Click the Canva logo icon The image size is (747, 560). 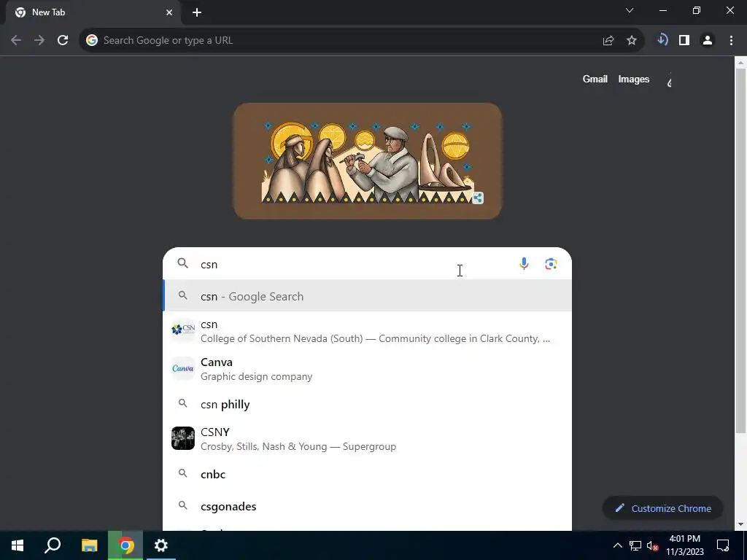(x=183, y=368)
